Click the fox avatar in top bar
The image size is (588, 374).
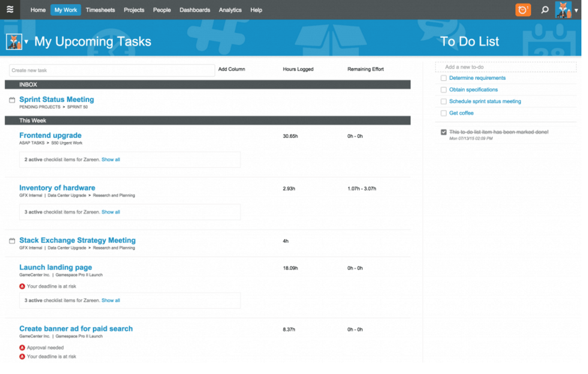(563, 10)
